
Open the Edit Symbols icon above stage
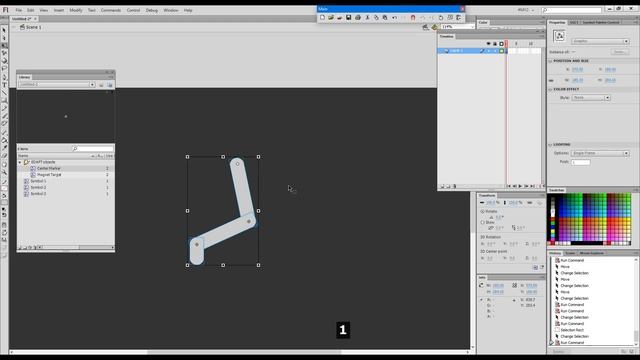434,27
